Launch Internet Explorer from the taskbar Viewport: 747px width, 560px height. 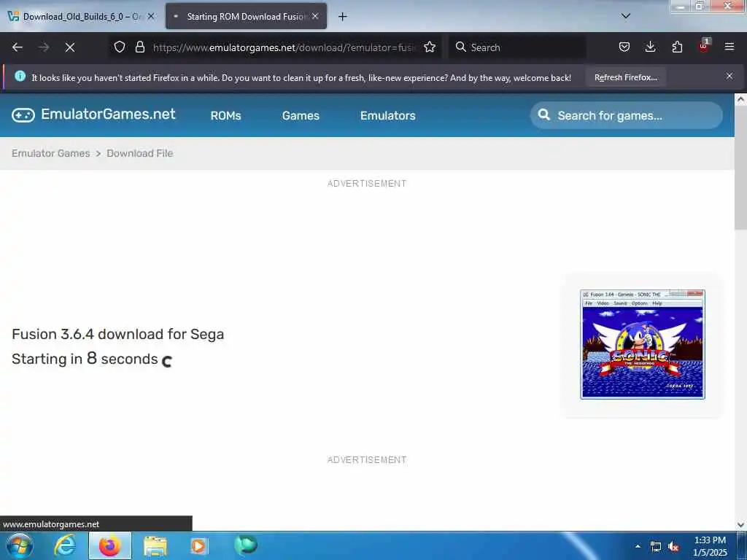[x=65, y=545]
